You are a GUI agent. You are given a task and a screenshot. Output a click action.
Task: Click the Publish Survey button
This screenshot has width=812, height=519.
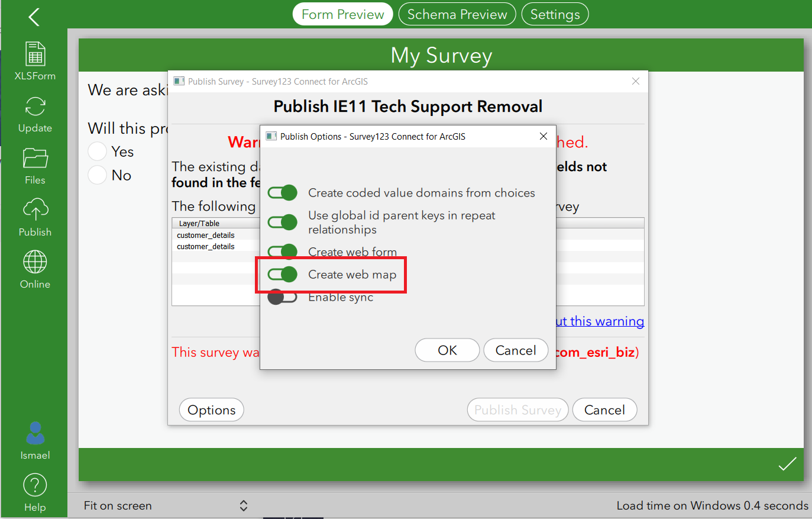518,410
